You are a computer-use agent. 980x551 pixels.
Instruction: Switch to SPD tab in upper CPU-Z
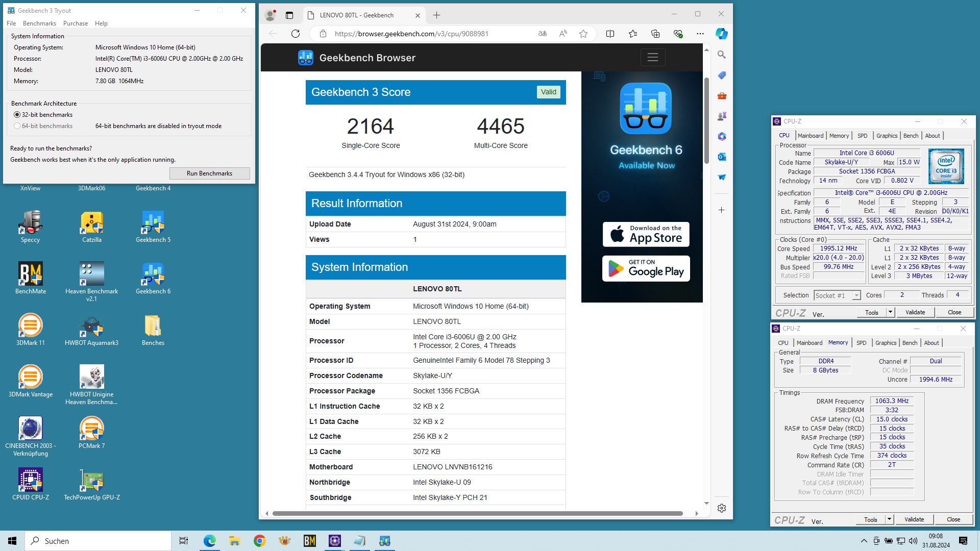point(862,136)
